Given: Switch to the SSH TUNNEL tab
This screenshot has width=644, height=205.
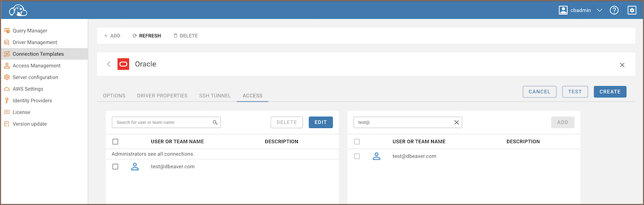Looking at the screenshot, I should (x=215, y=96).
